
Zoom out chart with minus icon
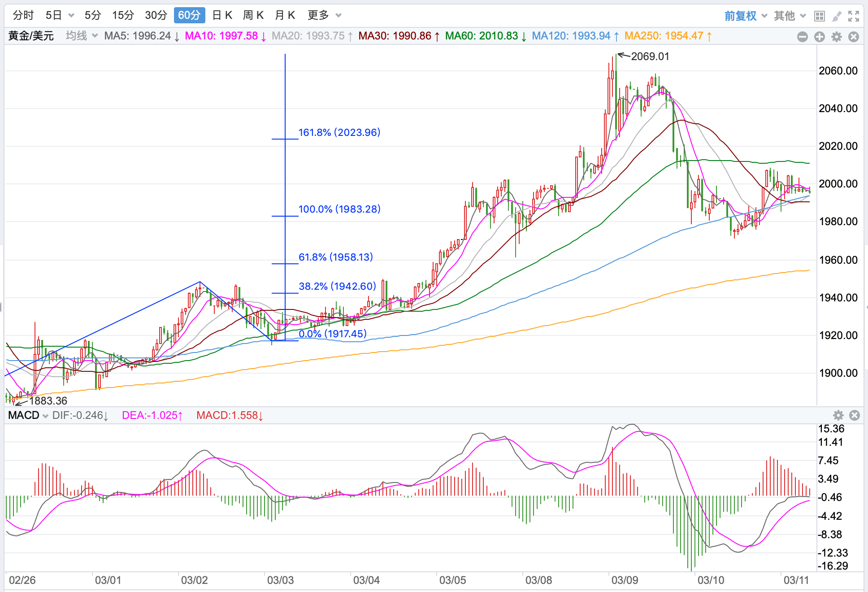pyautogui.click(x=803, y=37)
